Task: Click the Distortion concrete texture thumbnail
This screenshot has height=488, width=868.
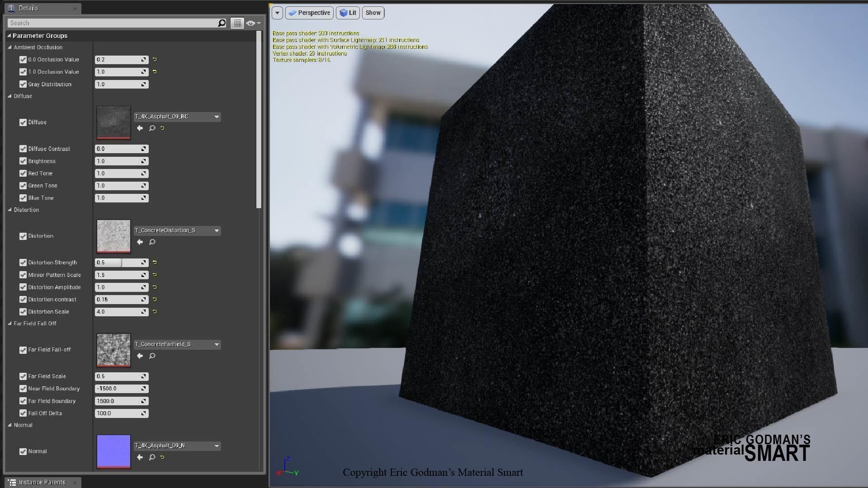Action: tap(113, 236)
